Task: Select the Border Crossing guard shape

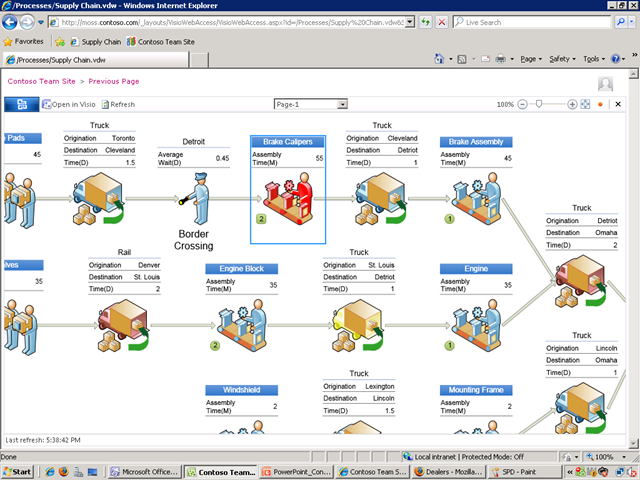Action: coord(196,198)
